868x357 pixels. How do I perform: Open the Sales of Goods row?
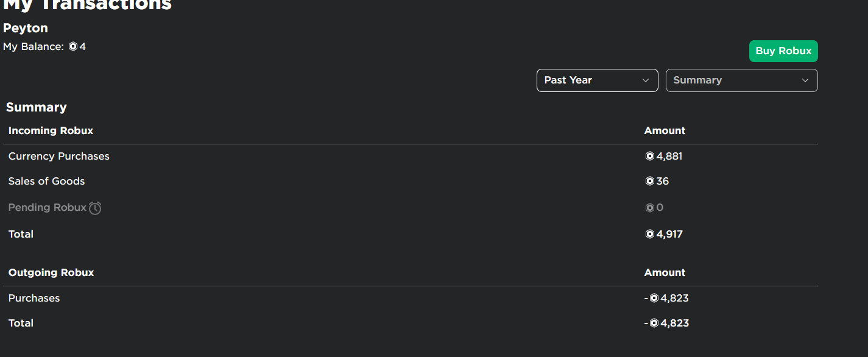(411, 182)
